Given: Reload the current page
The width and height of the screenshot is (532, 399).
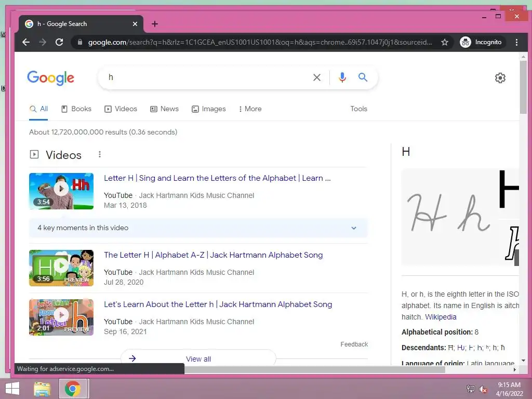Looking at the screenshot, I should tap(59, 42).
